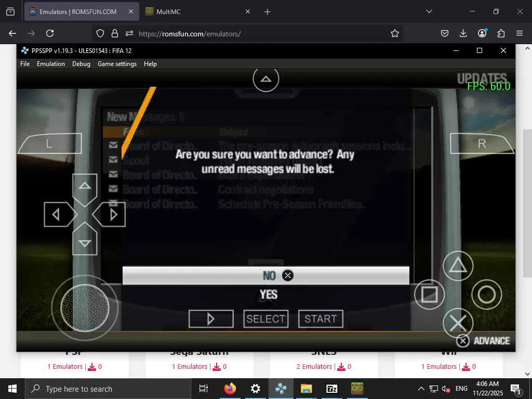Image resolution: width=532 pixels, height=399 pixels.
Task: Tap the on-screen Square button
Action: point(429,294)
